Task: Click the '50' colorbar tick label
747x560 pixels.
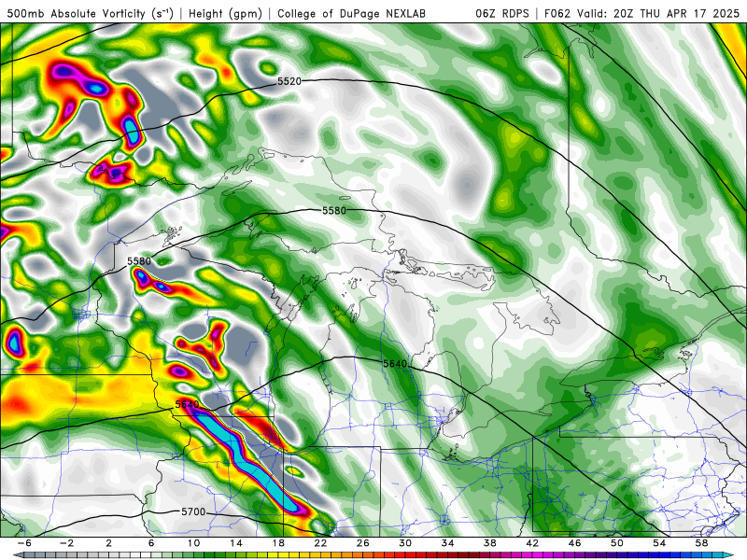Action: (617, 543)
